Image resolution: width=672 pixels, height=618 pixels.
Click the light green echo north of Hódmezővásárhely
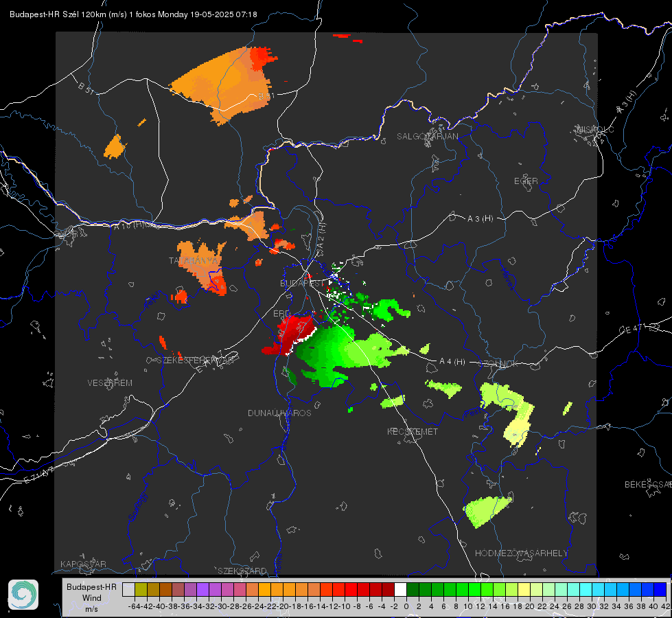coord(487,510)
